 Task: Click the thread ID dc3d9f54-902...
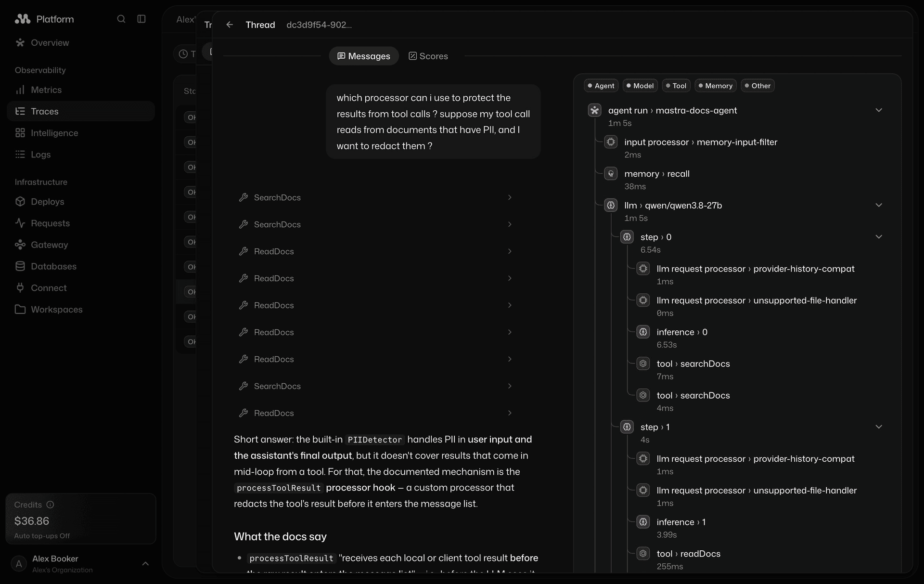pos(319,25)
